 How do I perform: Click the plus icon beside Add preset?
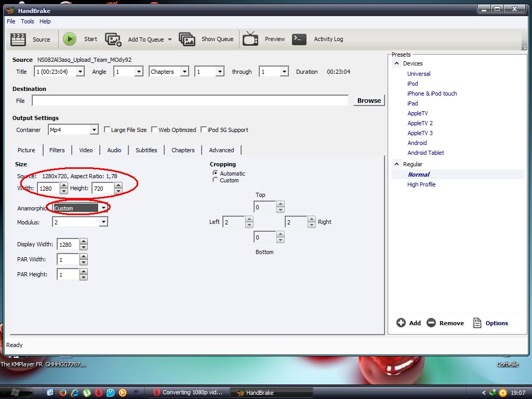(401, 323)
